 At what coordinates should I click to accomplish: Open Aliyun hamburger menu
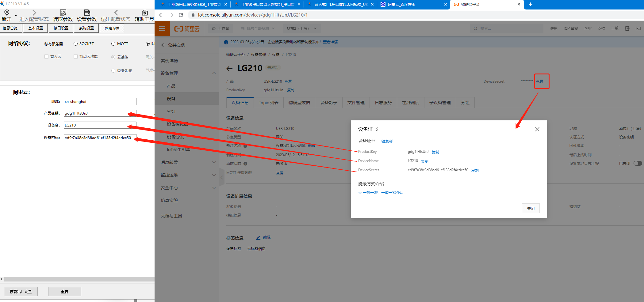(x=162, y=28)
